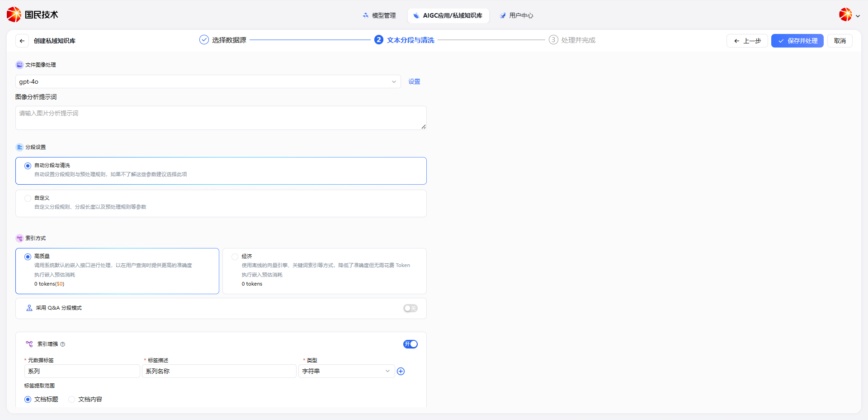
Task: Click the 标签描述 input field
Action: (219, 371)
